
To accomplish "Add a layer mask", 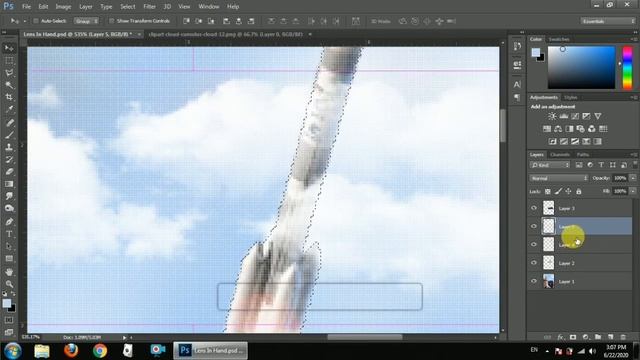I will click(573, 337).
